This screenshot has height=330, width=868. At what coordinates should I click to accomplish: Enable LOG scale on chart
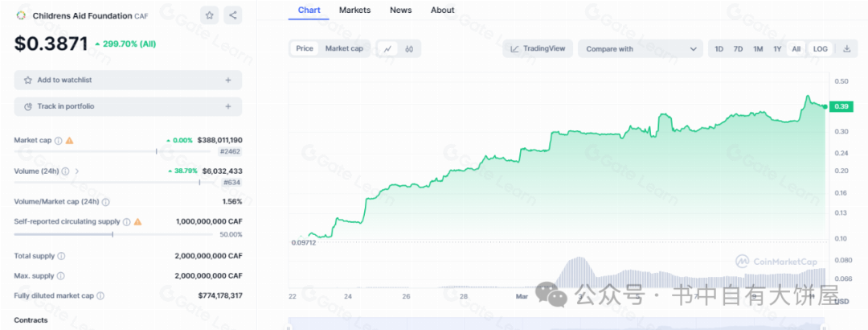tap(820, 49)
